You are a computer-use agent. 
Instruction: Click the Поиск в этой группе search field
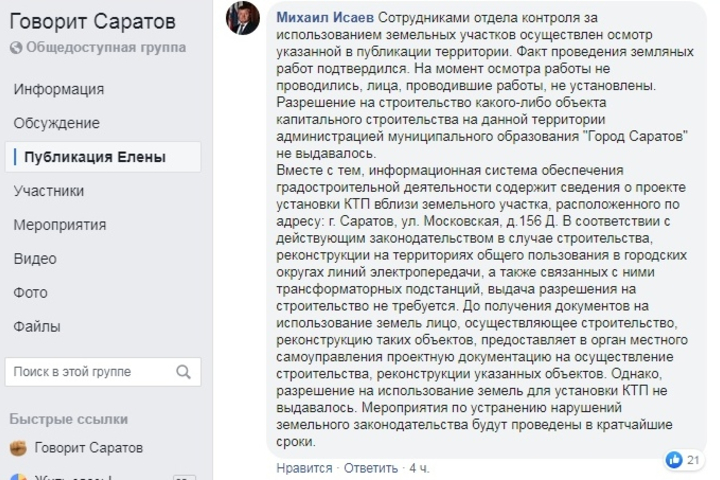[103, 372]
